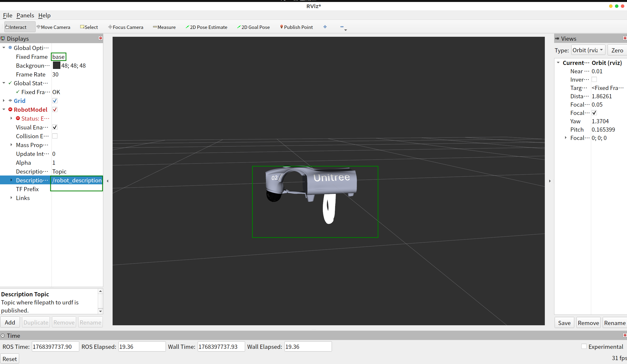627x364 pixels.
Task: Activate the Measure tool
Action: tap(164, 27)
